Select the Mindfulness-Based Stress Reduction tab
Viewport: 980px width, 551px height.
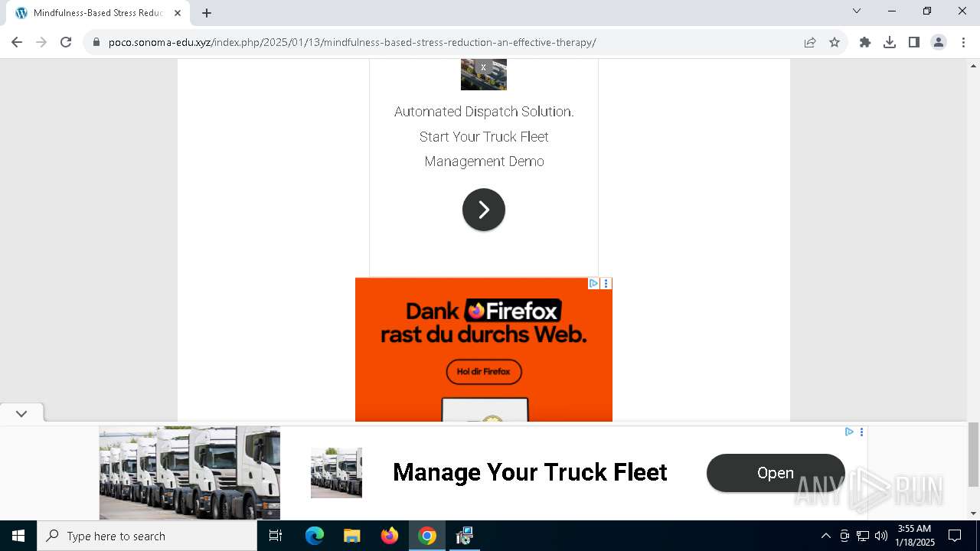98,13
